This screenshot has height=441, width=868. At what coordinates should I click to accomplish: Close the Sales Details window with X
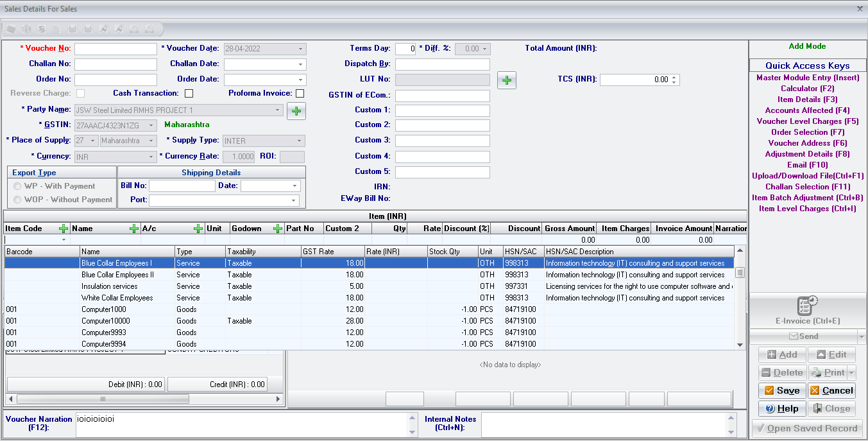[x=860, y=9]
